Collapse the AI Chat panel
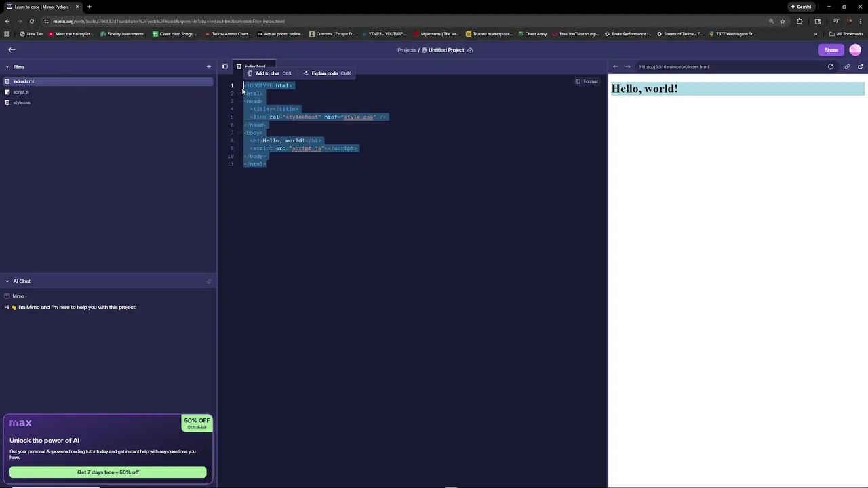The height and width of the screenshot is (488, 868). pyautogui.click(x=7, y=281)
